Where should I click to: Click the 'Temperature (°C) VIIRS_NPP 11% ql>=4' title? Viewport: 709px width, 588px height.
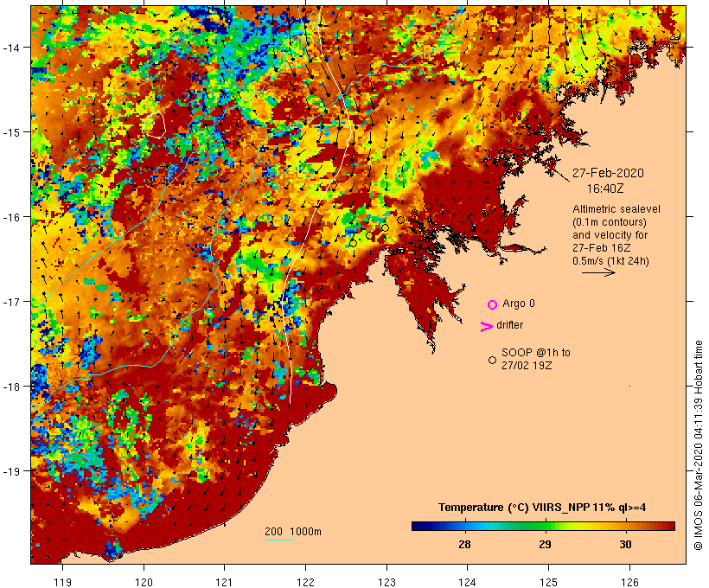pos(542,508)
